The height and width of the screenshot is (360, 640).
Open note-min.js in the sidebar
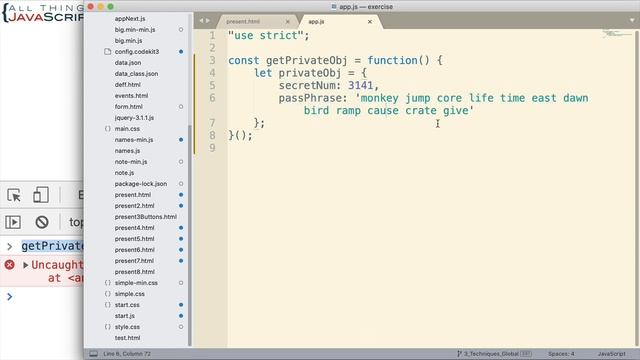(x=131, y=162)
